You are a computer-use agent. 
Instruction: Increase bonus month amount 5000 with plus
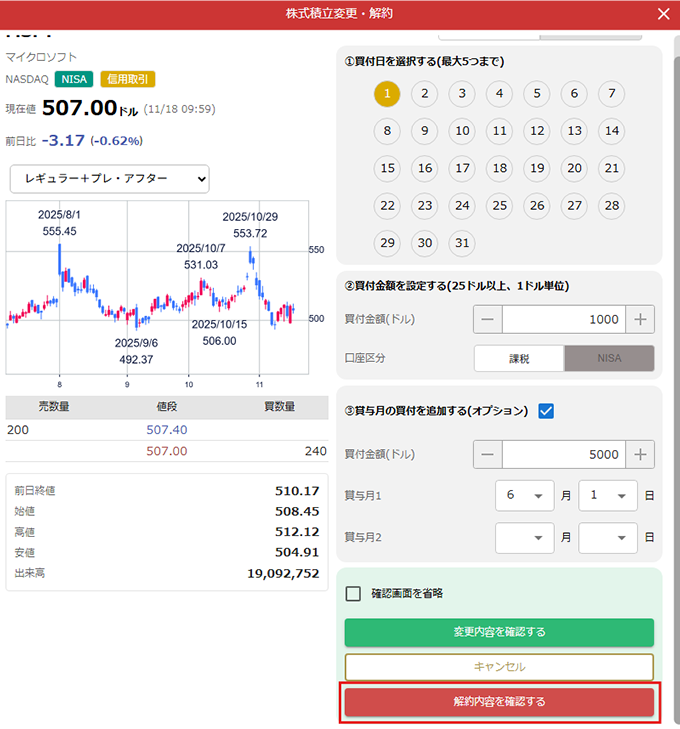coord(640,454)
